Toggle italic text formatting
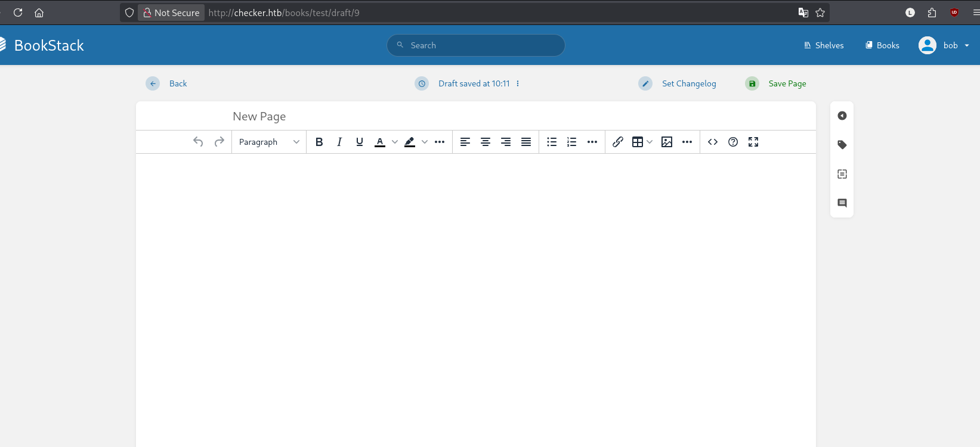The width and height of the screenshot is (980, 447). pyautogui.click(x=339, y=142)
